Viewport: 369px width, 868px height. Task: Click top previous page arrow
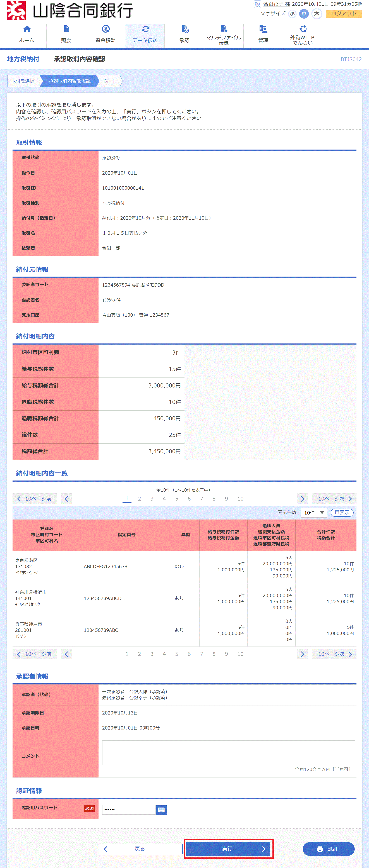click(x=66, y=499)
